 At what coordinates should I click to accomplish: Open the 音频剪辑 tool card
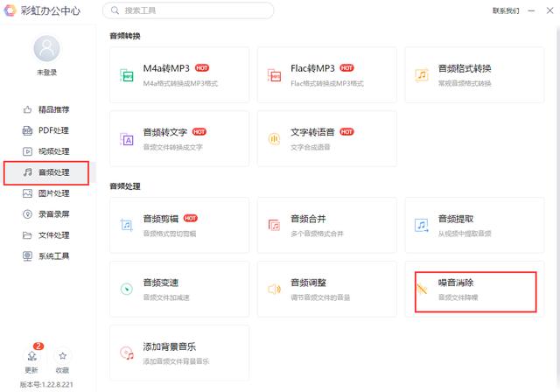coord(179,225)
